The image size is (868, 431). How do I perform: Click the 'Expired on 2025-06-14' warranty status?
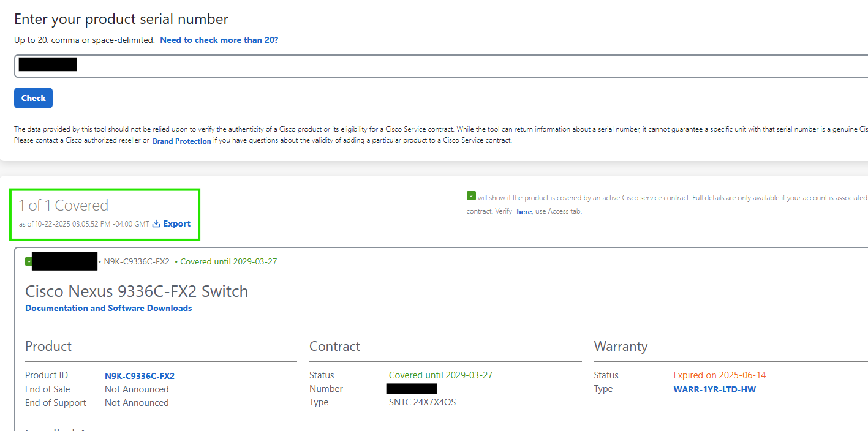pos(719,375)
